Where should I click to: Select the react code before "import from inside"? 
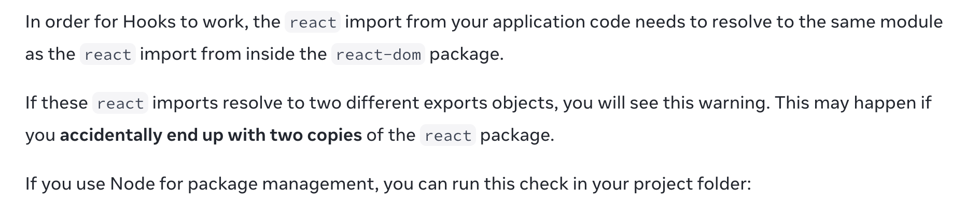click(x=108, y=55)
